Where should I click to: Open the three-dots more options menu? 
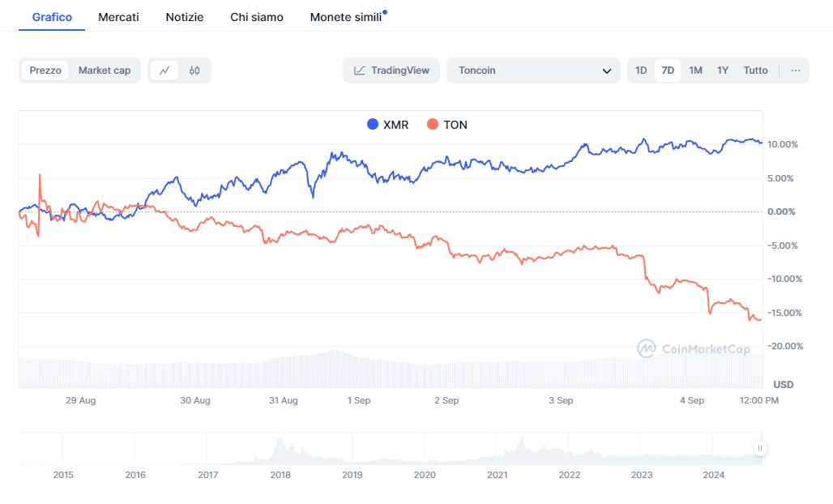click(795, 70)
